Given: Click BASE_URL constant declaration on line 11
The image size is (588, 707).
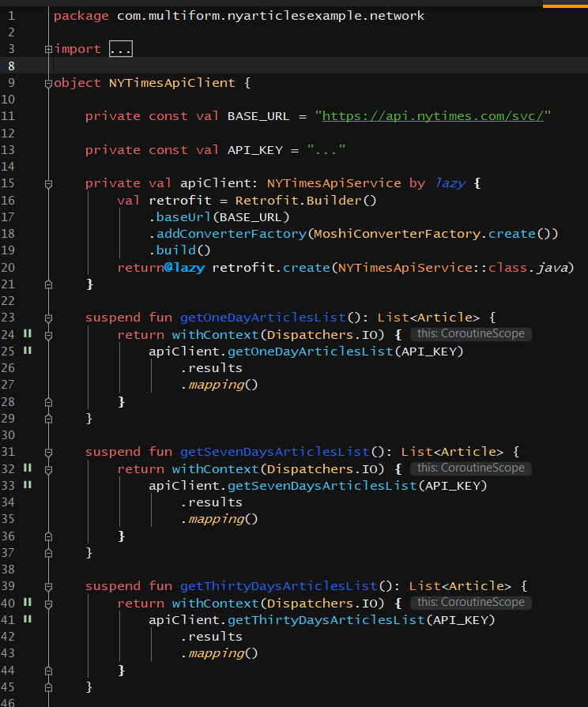Looking at the screenshot, I should (x=258, y=116).
